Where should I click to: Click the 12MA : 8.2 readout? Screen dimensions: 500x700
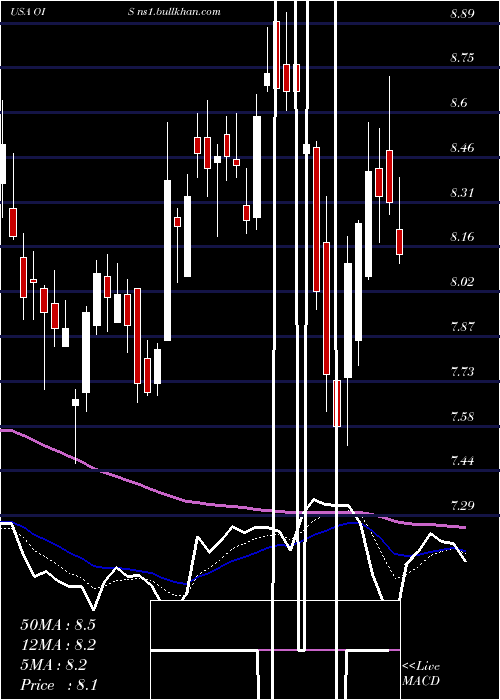coord(58,645)
